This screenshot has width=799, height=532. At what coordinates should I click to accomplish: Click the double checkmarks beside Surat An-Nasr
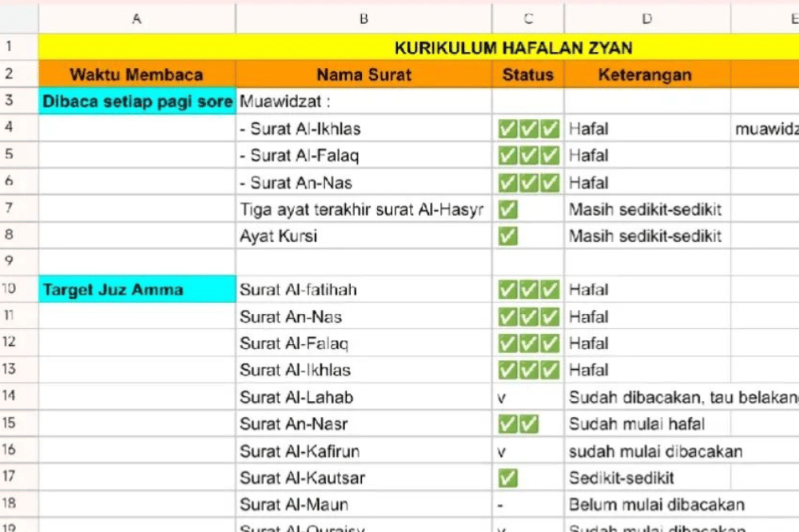pyautogui.click(x=517, y=423)
